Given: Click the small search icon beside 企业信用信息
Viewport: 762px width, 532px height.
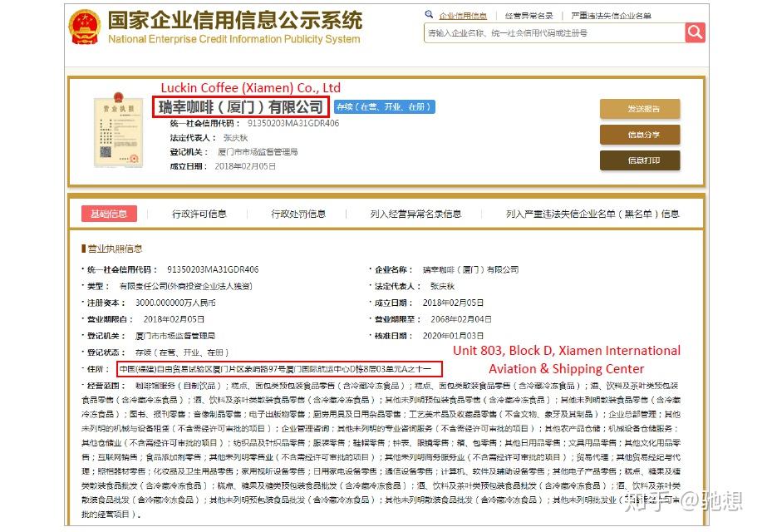Looking at the screenshot, I should click(429, 15).
